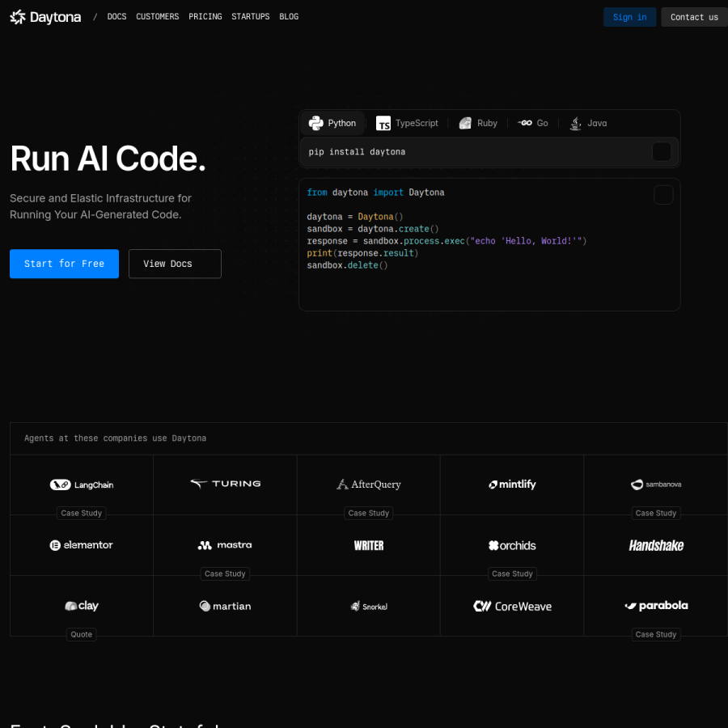Click the AfterQuery company logo
Screen dimensions: 728x728
369,485
